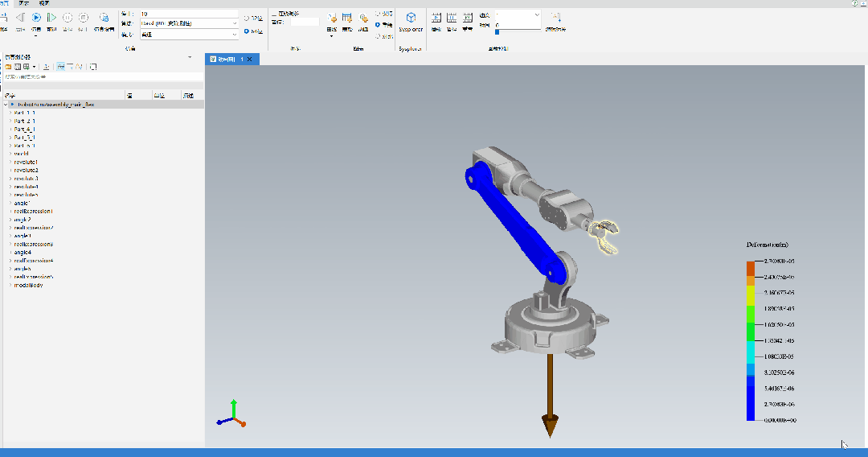Click the description column header in the browser
The height and width of the screenshot is (457, 868).
coord(192,96)
